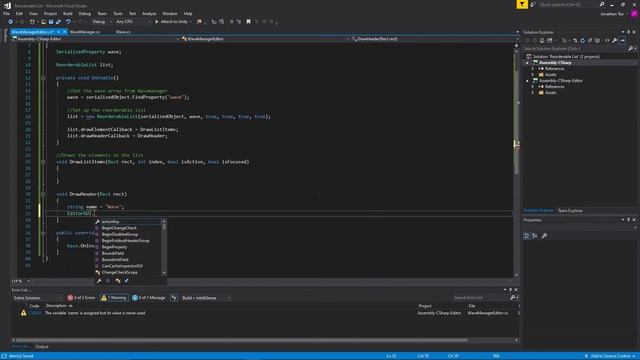Viewport: 640px width, 360px height.
Task: Click the Open File icon in toolbar
Action: tap(43, 22)
